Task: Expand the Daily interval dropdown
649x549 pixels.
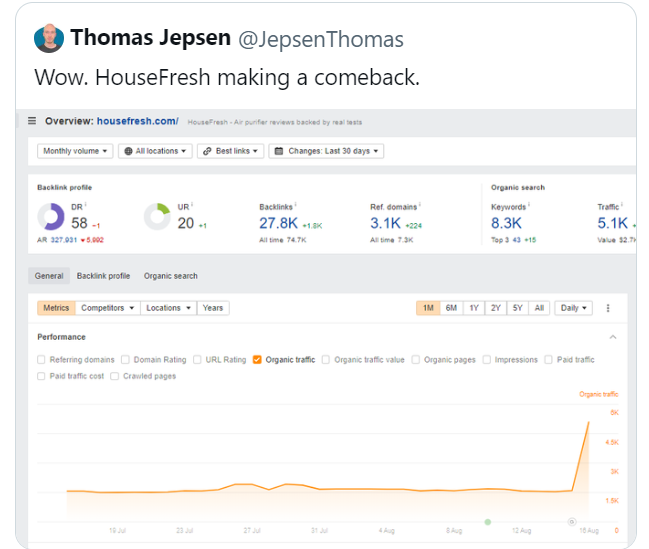Action: pyautogui.click(x=573, y=308)
